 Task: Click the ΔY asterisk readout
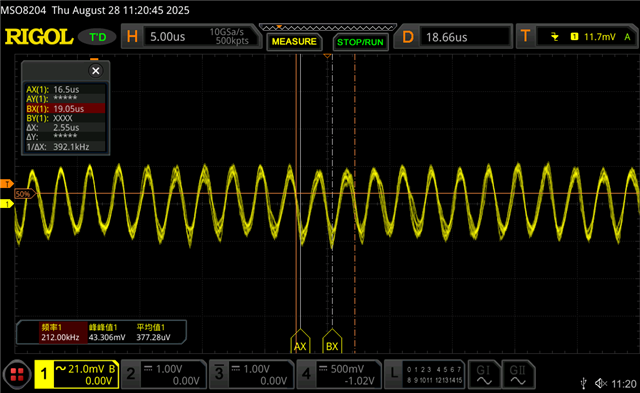tap(65, 137)
